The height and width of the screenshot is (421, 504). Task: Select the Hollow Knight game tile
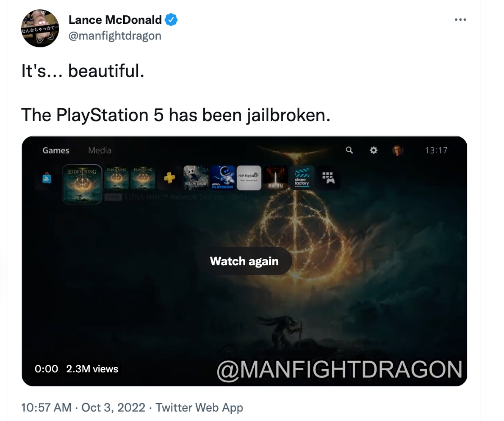(x=196, y=178)
